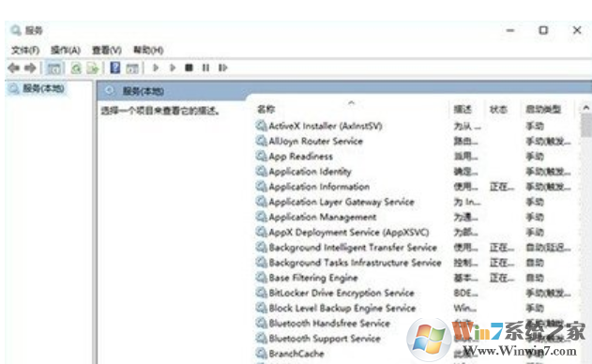Click 自动 startup type of Base Filtering Engine
Image resolution: width=592 pixels, height=364 pixels.
pos(535,278)
